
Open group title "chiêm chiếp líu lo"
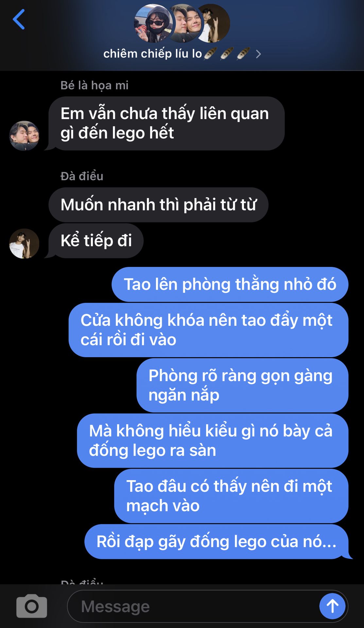click(x=152, y=54)
